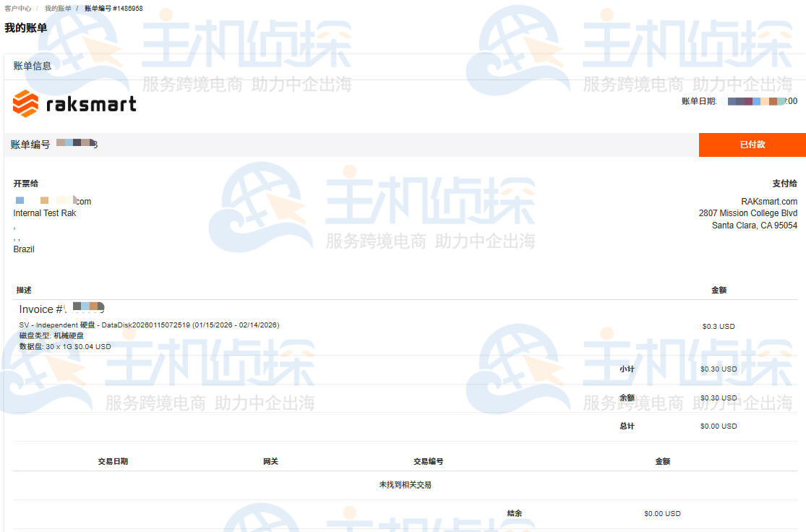Screen dimensions: 806x532
Task: Select the 总计 label
Action: click(627, 426)
